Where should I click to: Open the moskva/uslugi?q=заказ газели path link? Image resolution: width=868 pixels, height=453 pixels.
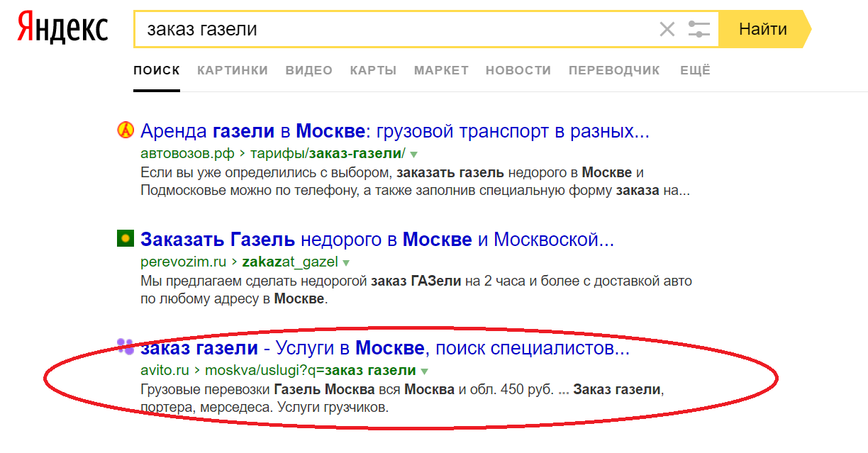coord(311,370)
